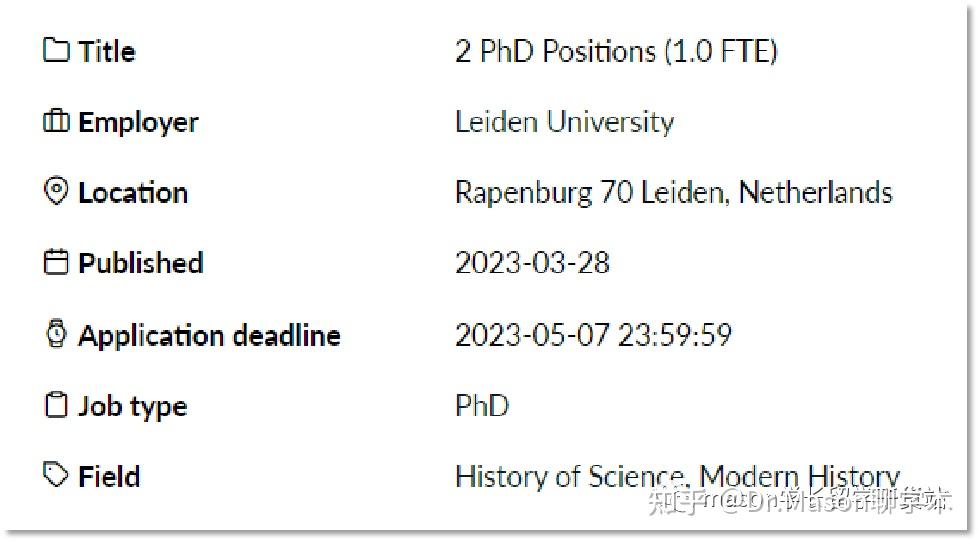Viewport: 978px width, 541px height.
Task: Click the Location label text
Action: [133, 192]
